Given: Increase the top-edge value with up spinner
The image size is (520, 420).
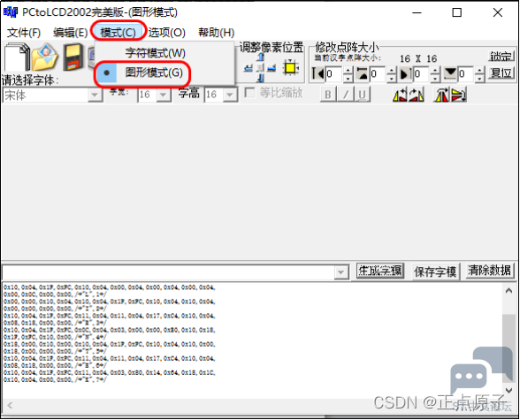Looking at the screenshot, I should point(392,70).
